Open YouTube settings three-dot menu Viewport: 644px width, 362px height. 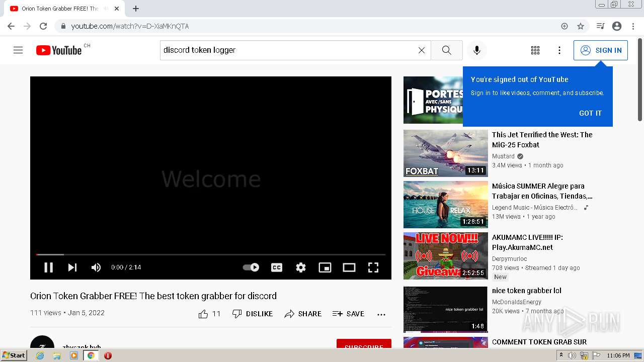coord(559,50)
